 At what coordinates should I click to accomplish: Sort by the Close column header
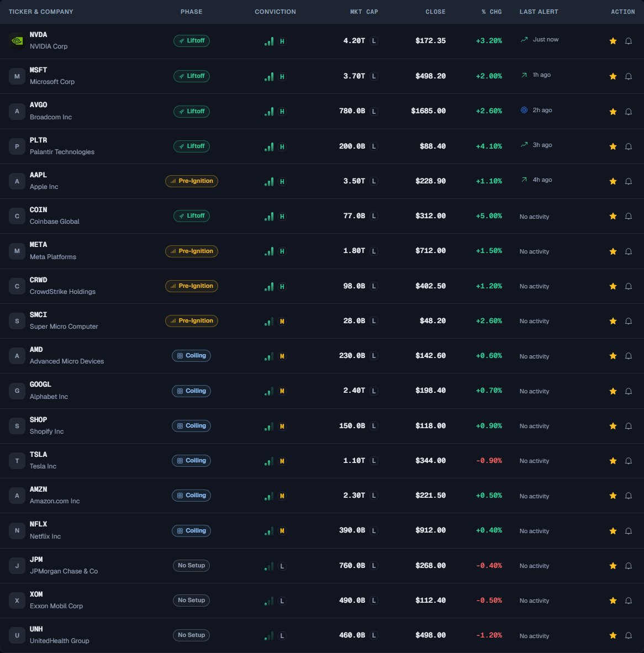(x=435, y=12)
